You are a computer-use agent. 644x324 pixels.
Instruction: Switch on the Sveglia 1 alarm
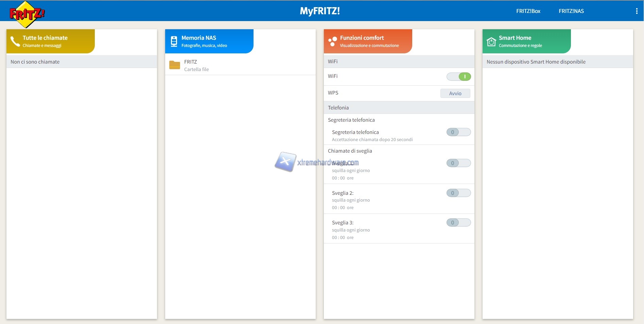click(x=458, y=163)
